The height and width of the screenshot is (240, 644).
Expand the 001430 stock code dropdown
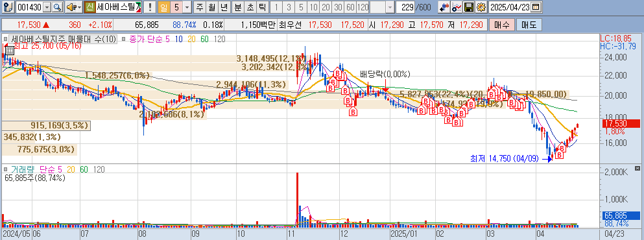coord(47,7)
